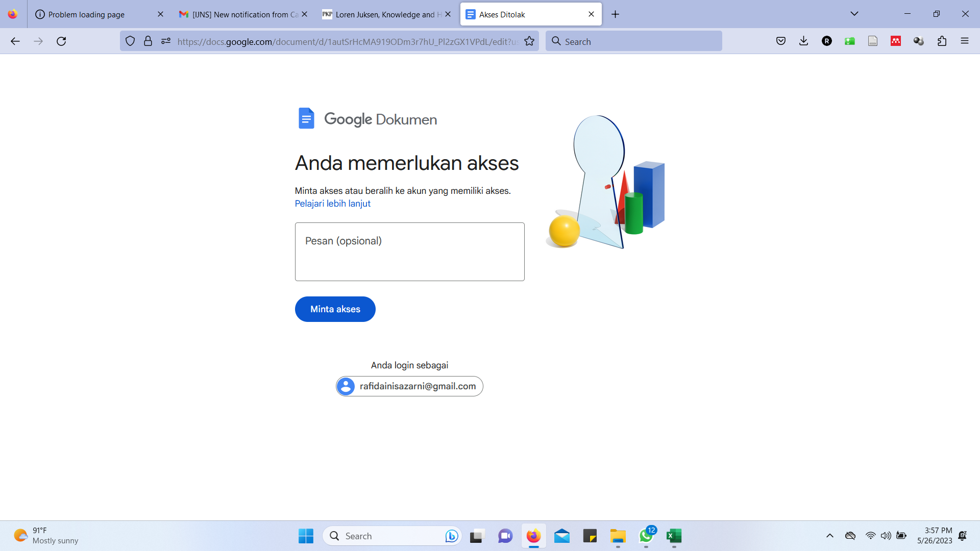Open a new browser tab
Viewport: 980px width, 551px height.
pyautogui.click(x=615, y=14)
